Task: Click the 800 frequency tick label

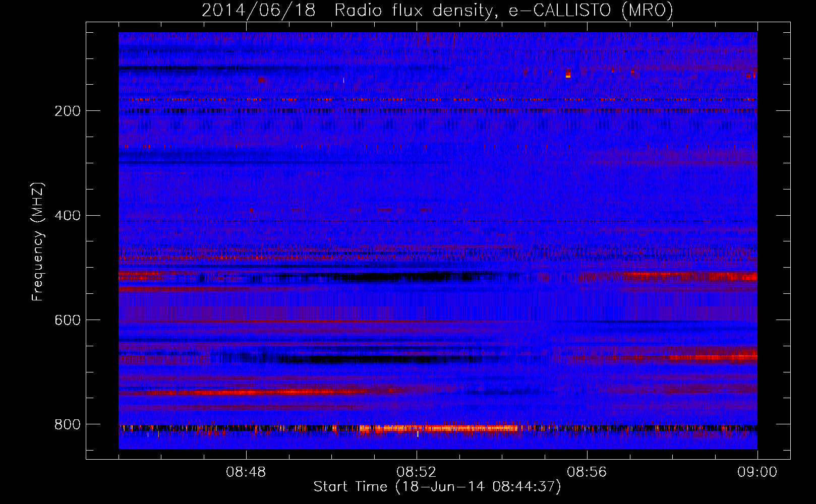Action: (68, 424)
